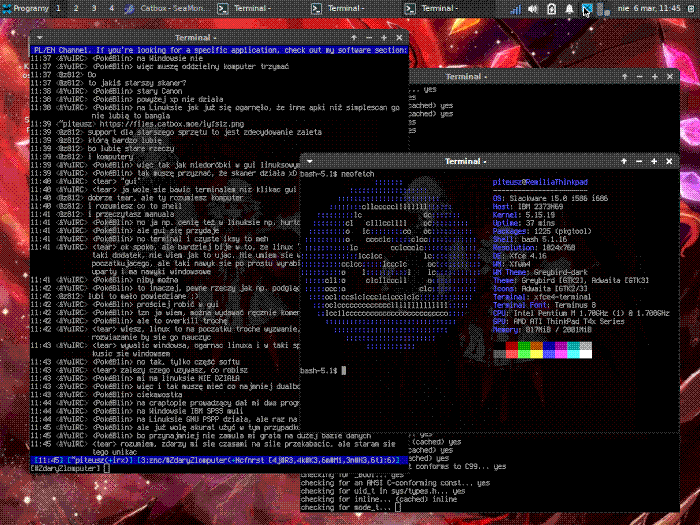Close the background configure terminal window
The image size is (700, 525).
pyautogui.click(x=670, y=77)
